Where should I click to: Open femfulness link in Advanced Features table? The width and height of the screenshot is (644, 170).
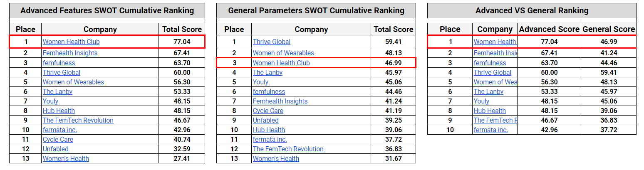(x=59, y=63)
